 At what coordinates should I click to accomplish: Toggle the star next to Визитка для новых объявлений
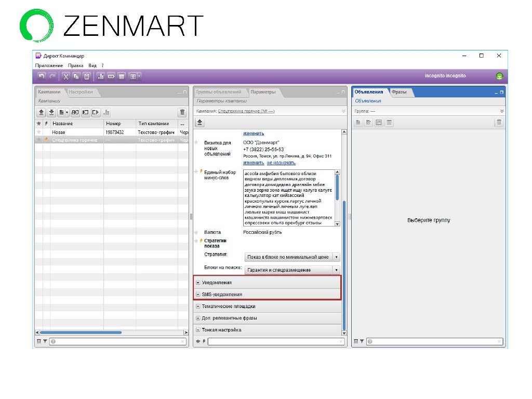coord(196,142)
